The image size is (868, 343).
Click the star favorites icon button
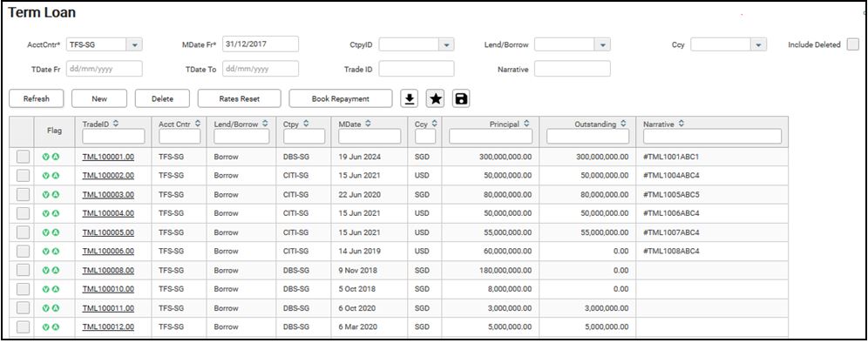coord(435,99)
